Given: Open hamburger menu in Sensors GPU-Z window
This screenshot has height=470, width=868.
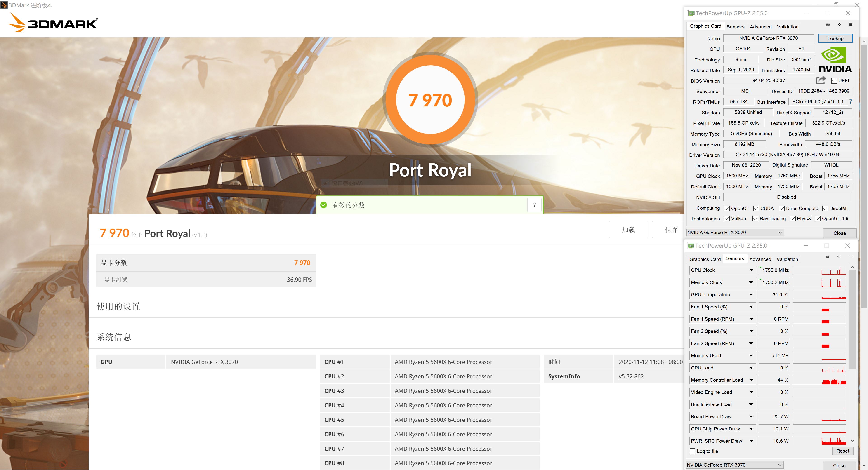Looking at the screenshot, I should (850, 257).
